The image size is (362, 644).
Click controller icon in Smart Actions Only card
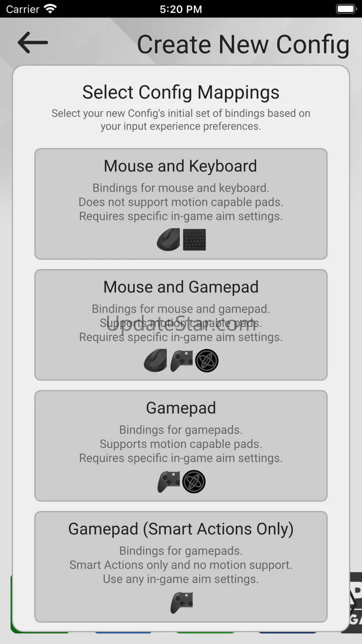point(181,602)
